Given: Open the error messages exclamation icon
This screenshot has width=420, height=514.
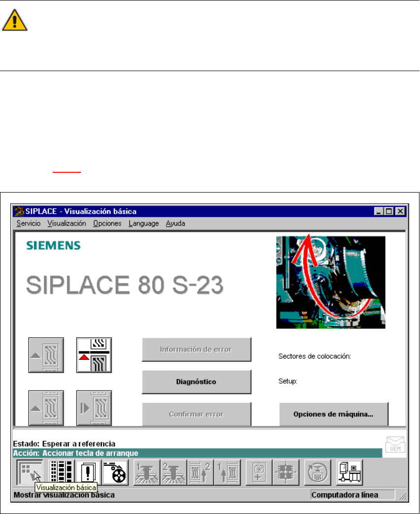Looking at the screenshot, I should (x=88, y=473).
